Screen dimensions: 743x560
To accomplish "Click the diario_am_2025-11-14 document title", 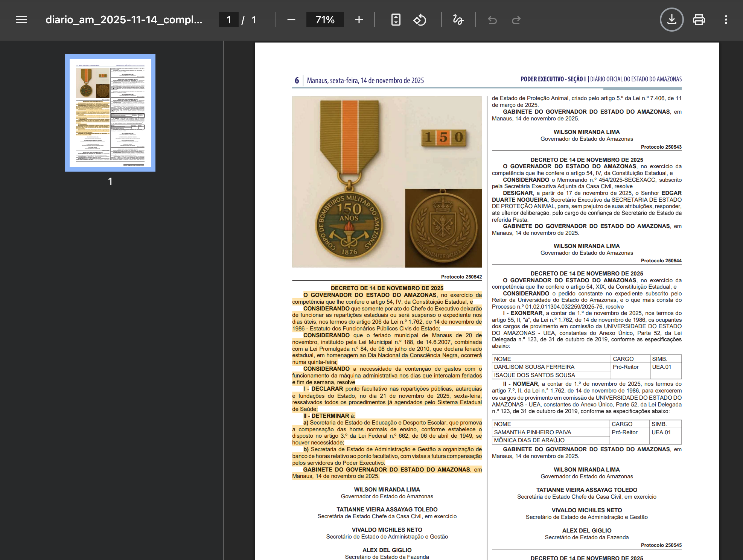I will pos(124,20).
